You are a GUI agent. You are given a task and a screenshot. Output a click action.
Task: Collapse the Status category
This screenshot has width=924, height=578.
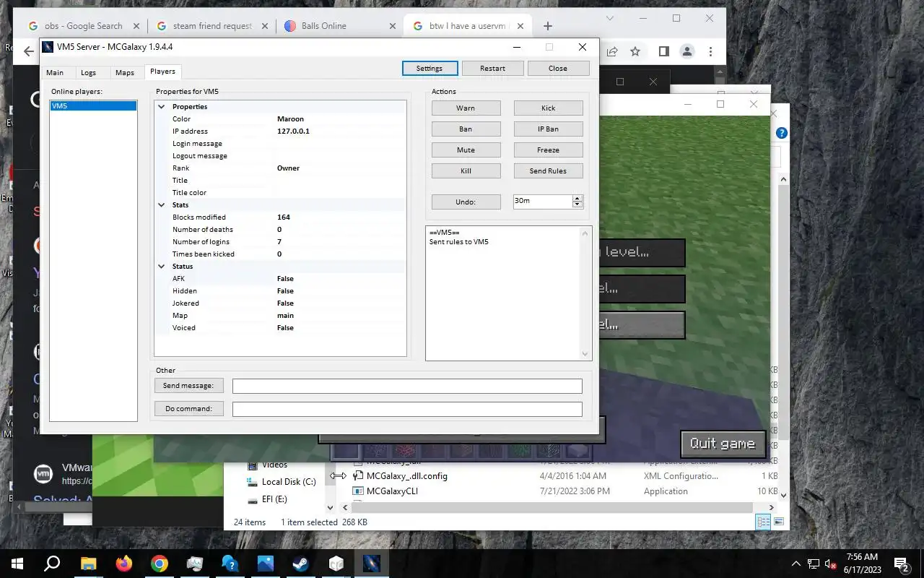(x=162, y=266)
